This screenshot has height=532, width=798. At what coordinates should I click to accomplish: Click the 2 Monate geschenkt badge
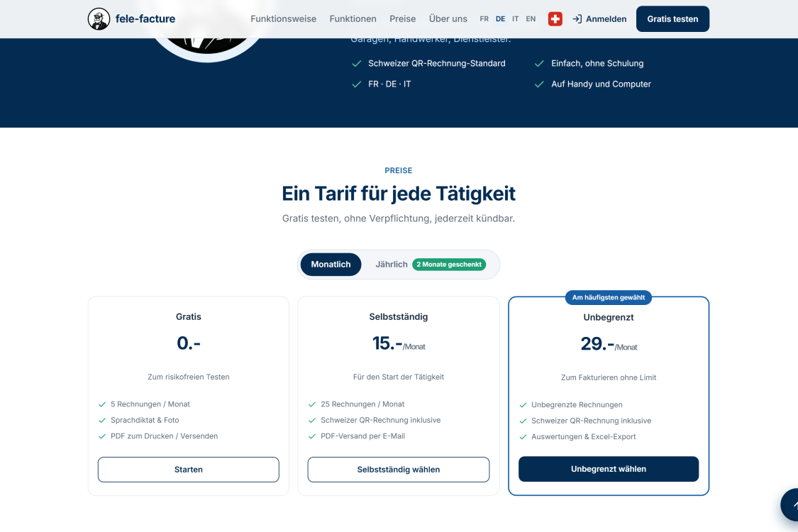(449, 265)
